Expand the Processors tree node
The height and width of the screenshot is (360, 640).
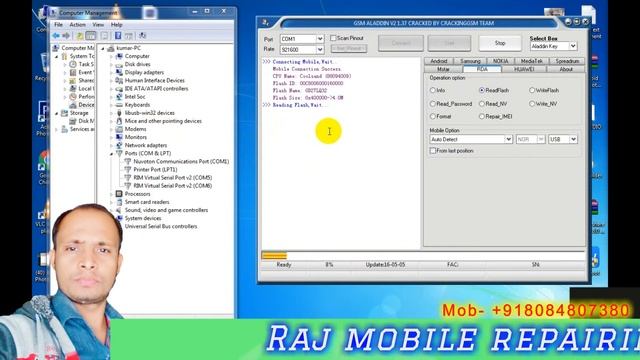(111, 194)
